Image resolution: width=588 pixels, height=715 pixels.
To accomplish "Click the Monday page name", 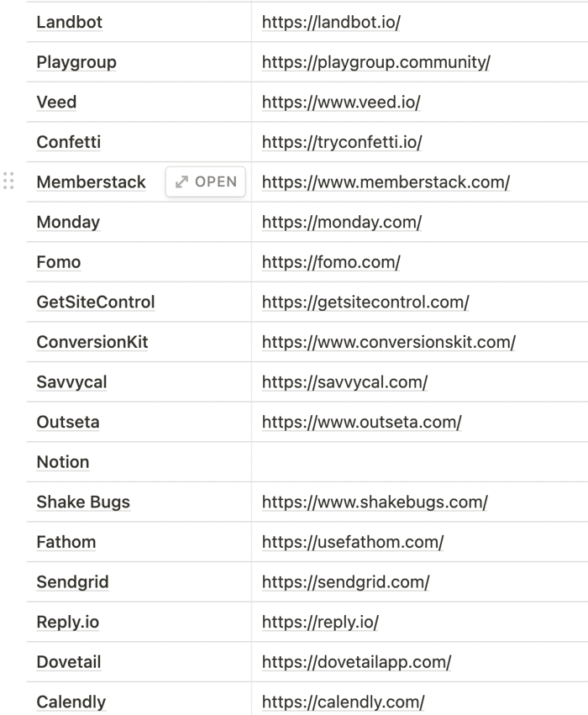I will click(x=68, y=222).
